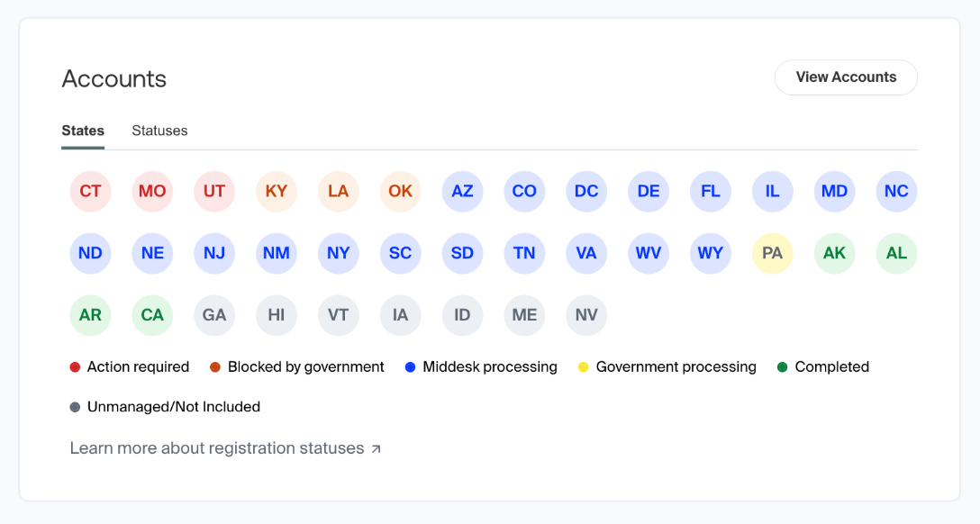The image size is (980, 524).
Task: Open the Oklahoma (OK) state badge
Action: tap(401, 192)
